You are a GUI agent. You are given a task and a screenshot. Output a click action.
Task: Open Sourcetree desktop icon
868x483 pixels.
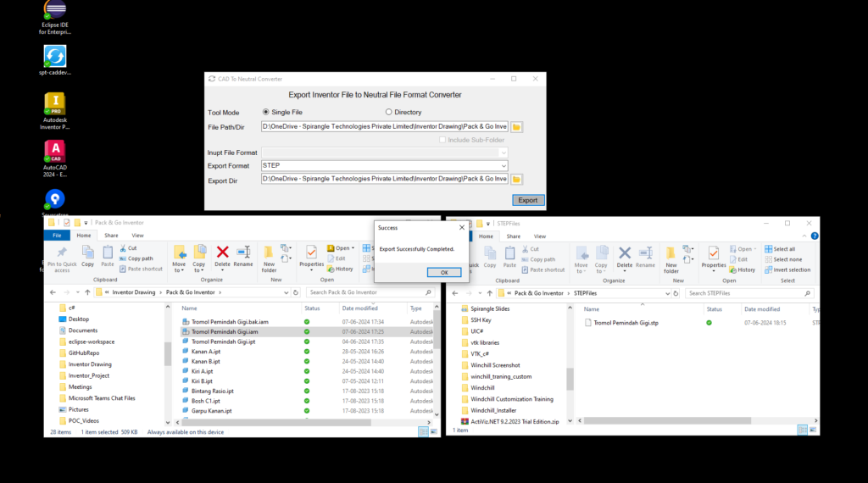tap(55, 203)
